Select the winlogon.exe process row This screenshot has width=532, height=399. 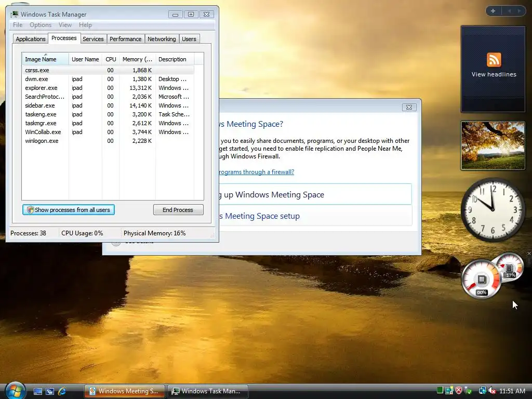(108, 141)
